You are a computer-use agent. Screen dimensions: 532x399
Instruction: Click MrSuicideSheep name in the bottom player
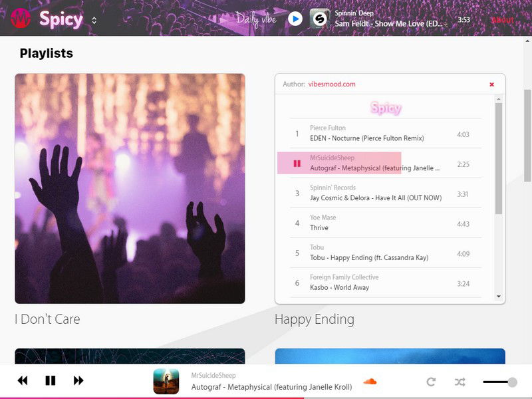coord(213,376)
